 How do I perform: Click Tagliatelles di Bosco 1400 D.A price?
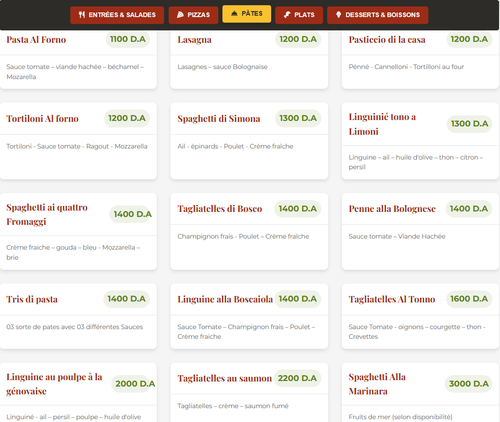click(298, 209)
